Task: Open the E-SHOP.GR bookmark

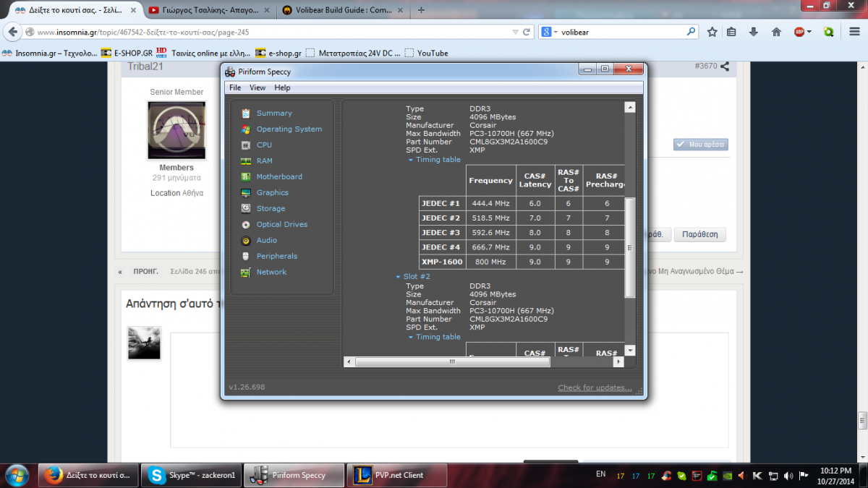Action: coord(127,53)
